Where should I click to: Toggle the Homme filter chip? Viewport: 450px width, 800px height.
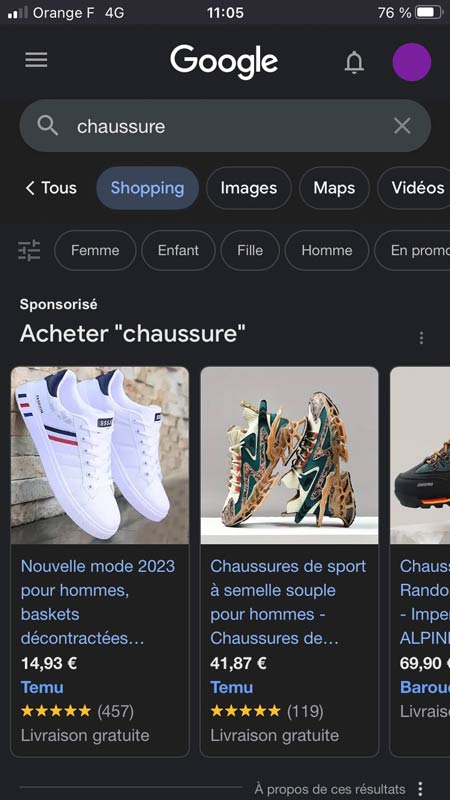[x=327, y=251]
